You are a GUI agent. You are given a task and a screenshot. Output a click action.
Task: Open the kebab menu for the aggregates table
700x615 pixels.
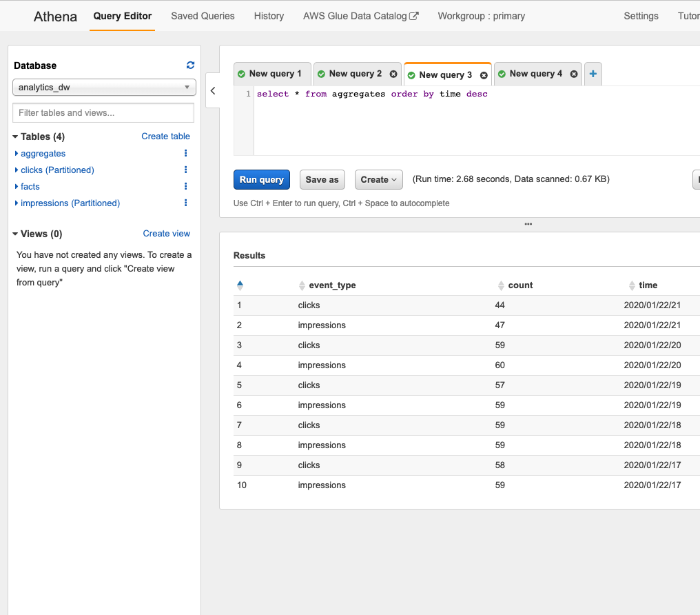pyautogui.click(x=185, y=153)
